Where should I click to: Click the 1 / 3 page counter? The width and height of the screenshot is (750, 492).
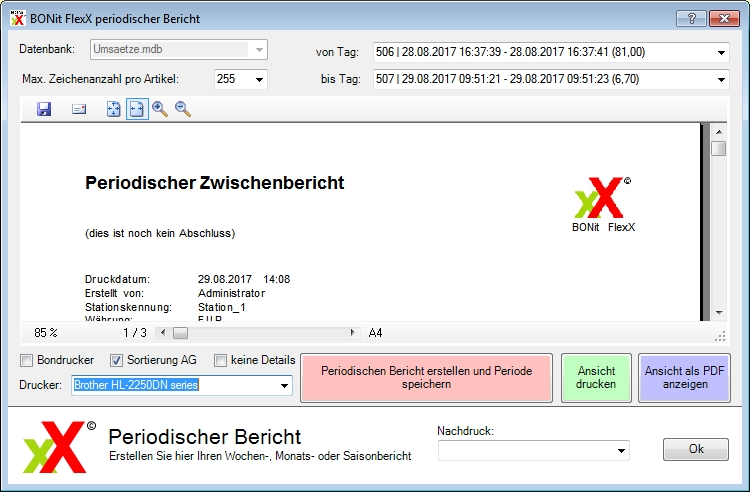coord(135,333)
